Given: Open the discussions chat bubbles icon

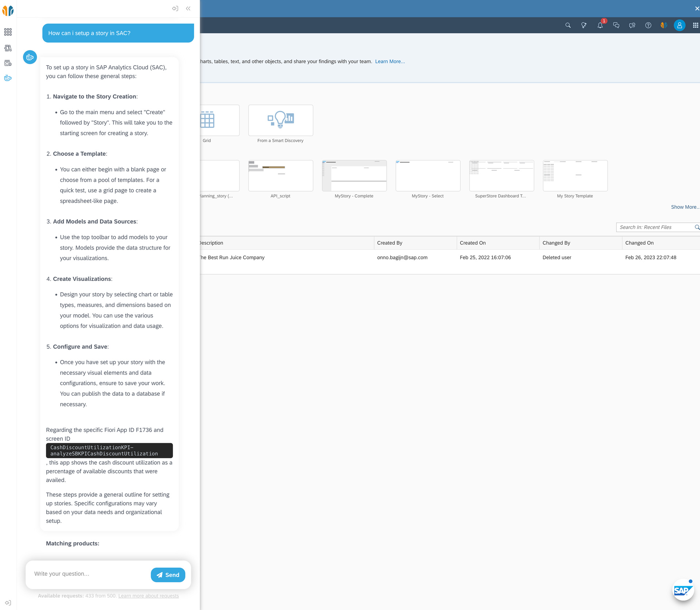Looking at the screenshot, I should click(616, 26).
